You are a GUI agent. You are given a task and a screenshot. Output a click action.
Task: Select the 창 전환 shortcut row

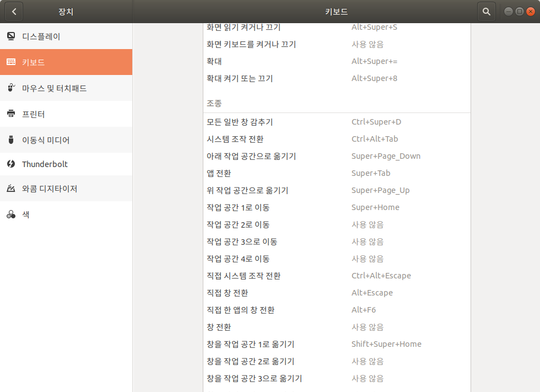click(337, 327)
